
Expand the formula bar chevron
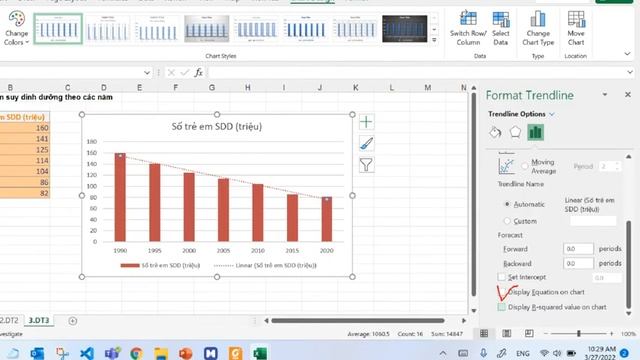point(630,73)
